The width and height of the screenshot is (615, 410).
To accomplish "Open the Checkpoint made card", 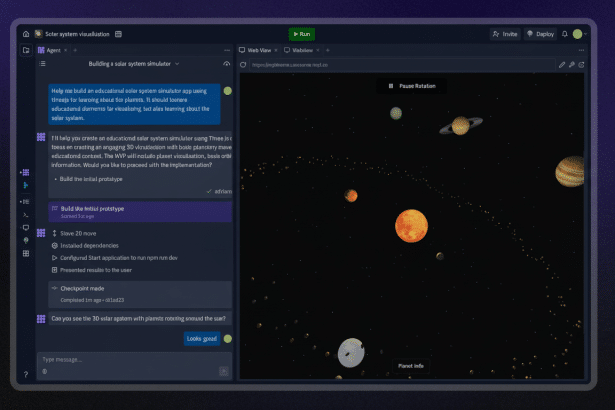I will (x=140, y=294).
